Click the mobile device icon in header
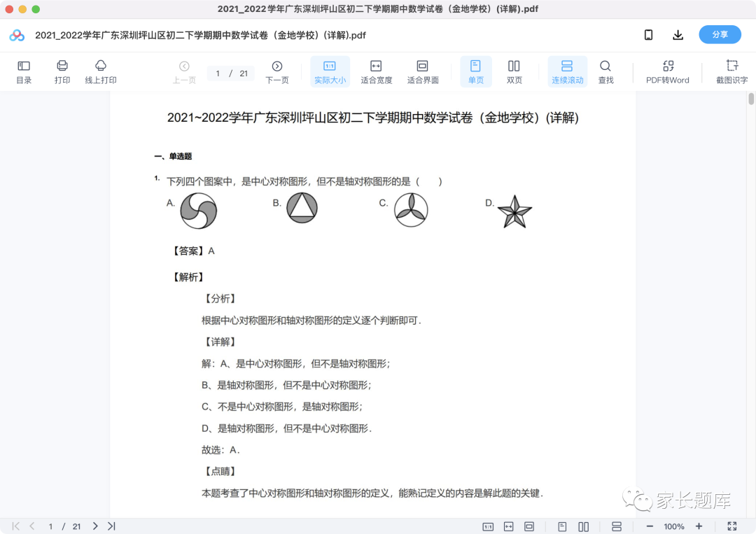Viewport: 756px width, 534px height. point(648,35)
